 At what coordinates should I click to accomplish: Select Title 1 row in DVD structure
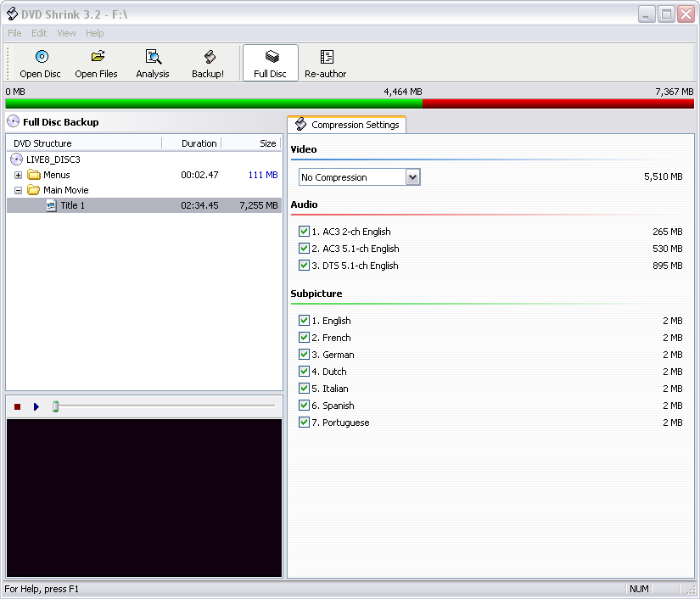[144, 205]
